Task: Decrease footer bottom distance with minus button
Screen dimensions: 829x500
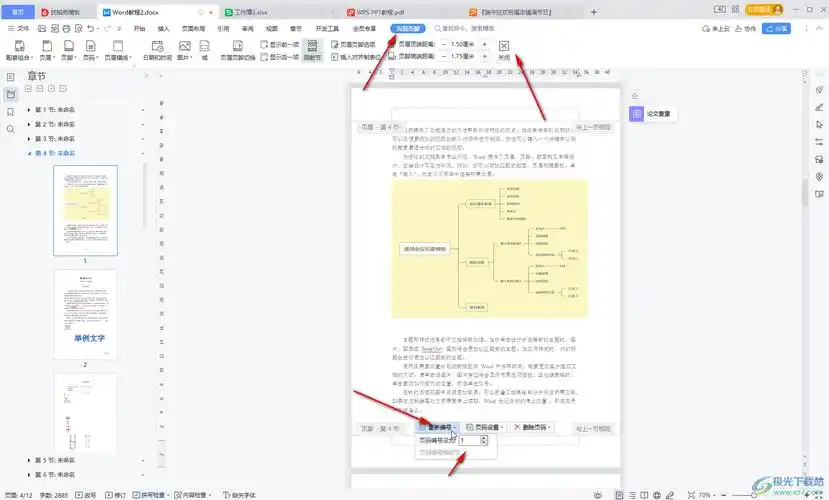Action: [444, 56]
